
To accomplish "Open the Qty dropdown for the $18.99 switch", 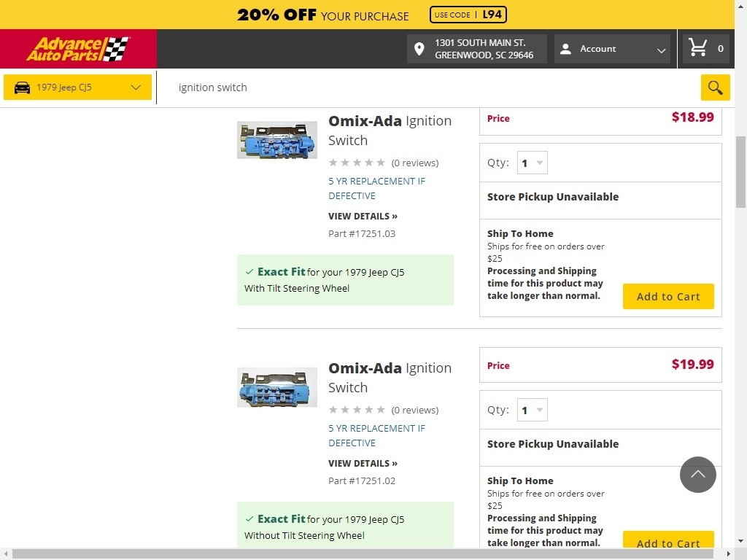I will point(533,163).
